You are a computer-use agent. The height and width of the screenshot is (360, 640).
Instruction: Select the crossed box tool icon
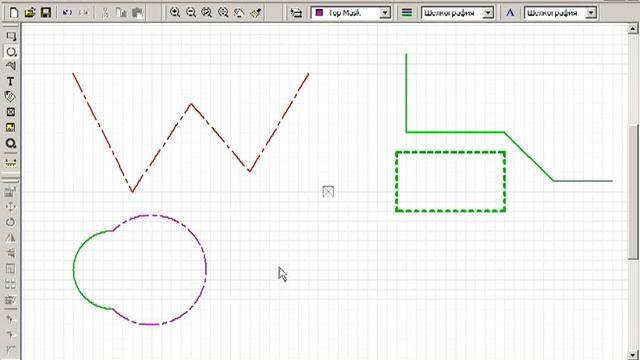[x=11, y=112]
